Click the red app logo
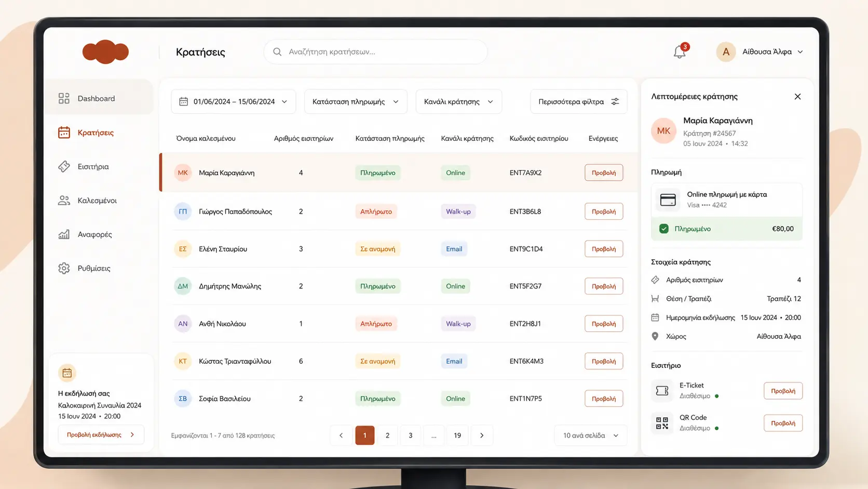 click(105, 51)
